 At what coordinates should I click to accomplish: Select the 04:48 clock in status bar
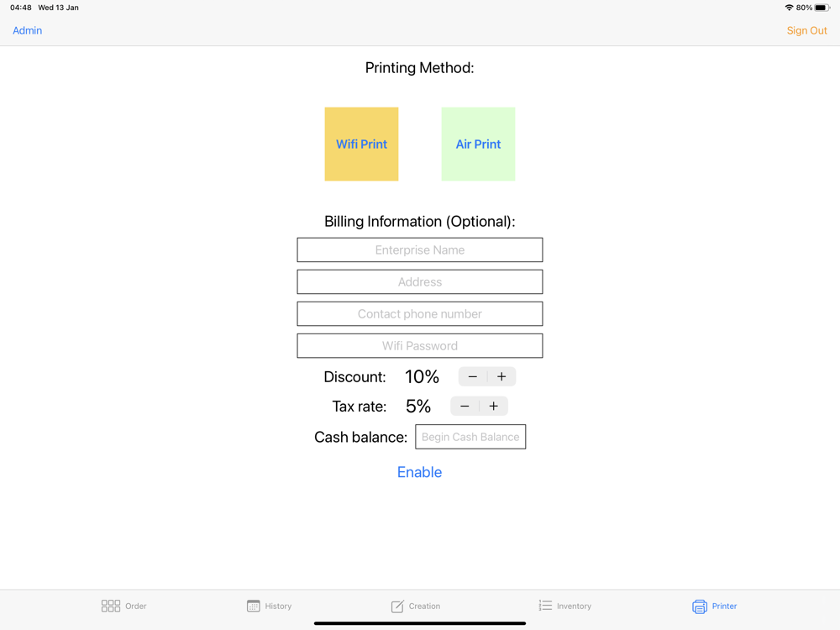pyautogui.click(x=21, y=8)
